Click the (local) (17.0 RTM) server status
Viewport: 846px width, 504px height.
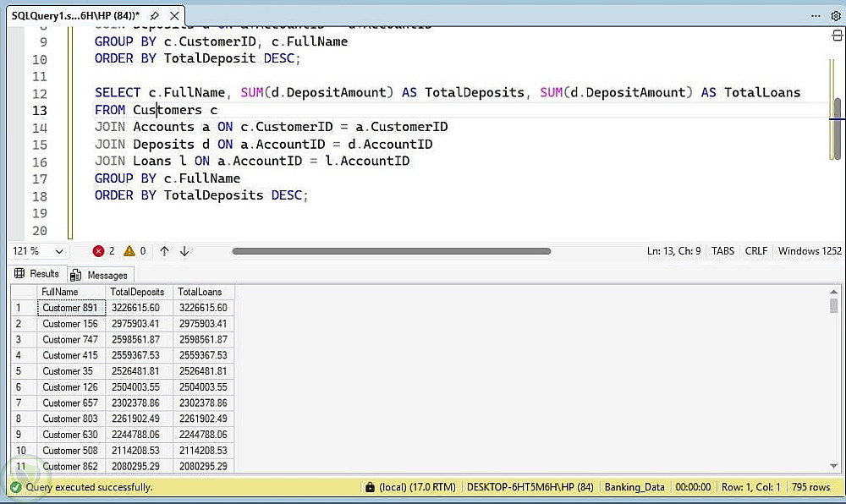tap(417, 487)
